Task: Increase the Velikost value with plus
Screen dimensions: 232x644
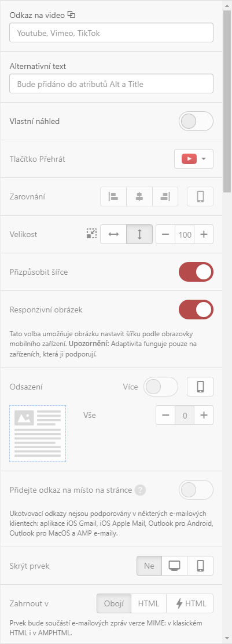Action: [204, 234]
